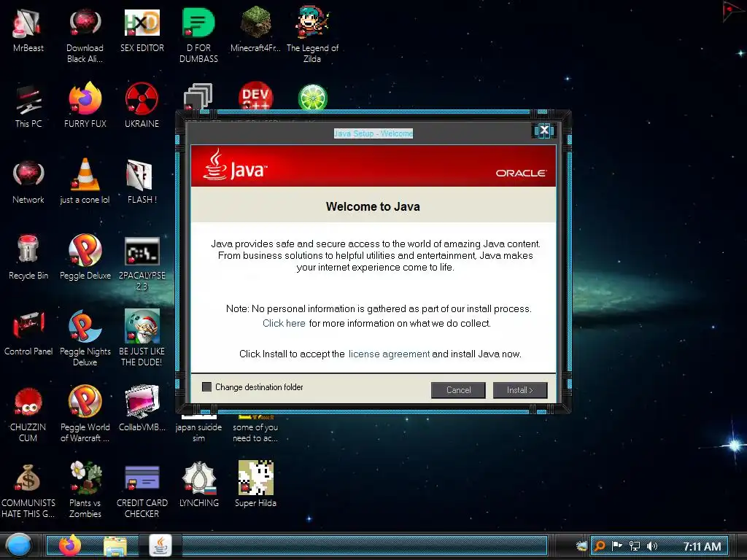The image size is (747, 560).
Task: Select the Super Hilda desktop icon
Action: click(255, 483)
